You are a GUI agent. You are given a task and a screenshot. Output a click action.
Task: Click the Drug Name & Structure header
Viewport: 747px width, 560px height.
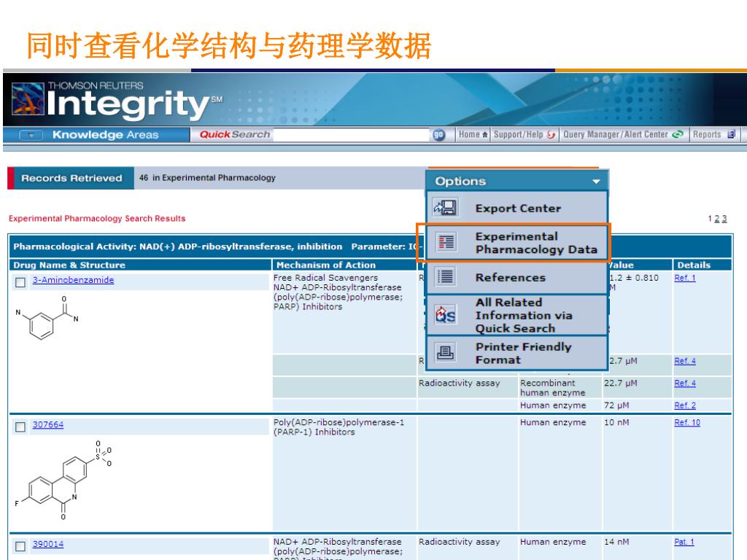[69, 265]
